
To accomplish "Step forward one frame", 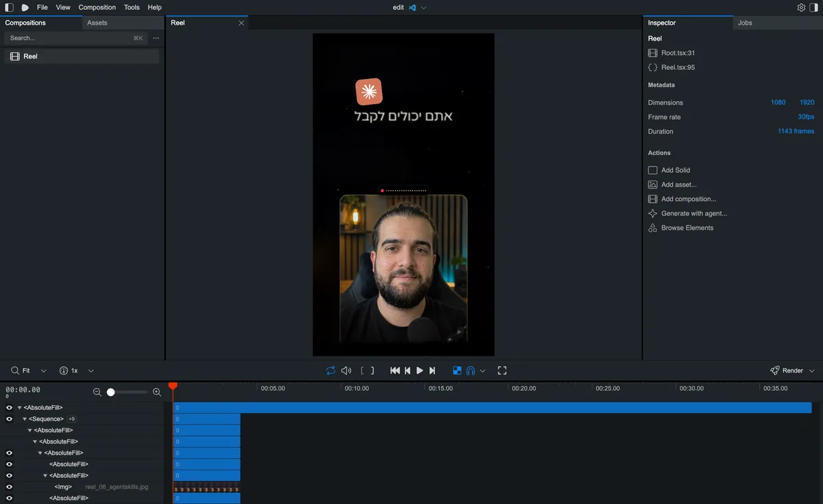I will (x=432, y=370).
